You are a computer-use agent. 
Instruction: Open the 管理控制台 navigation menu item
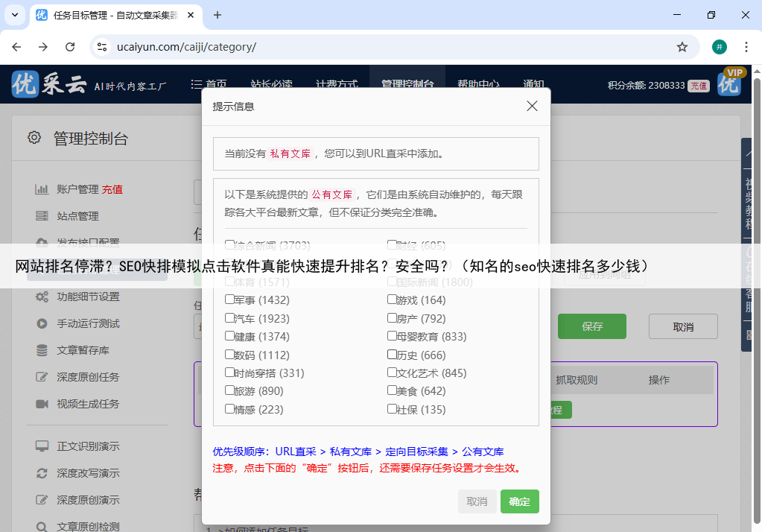tap(407, 84)
